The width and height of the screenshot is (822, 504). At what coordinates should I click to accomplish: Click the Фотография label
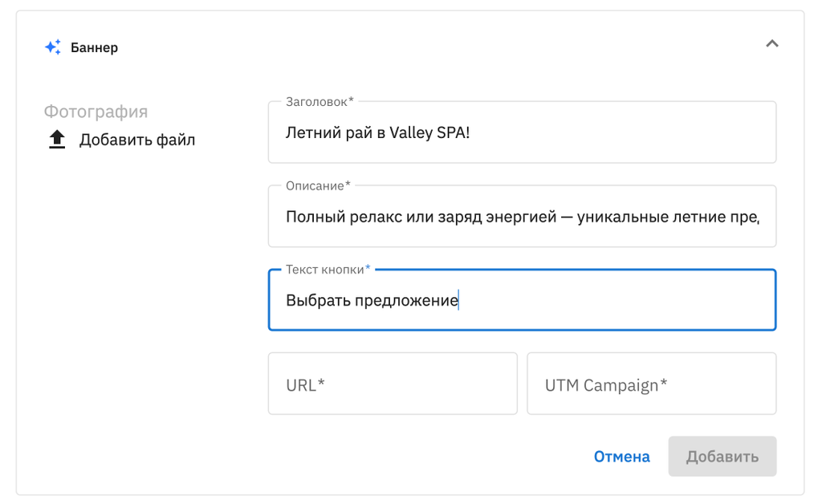click(x=96, y=112)
